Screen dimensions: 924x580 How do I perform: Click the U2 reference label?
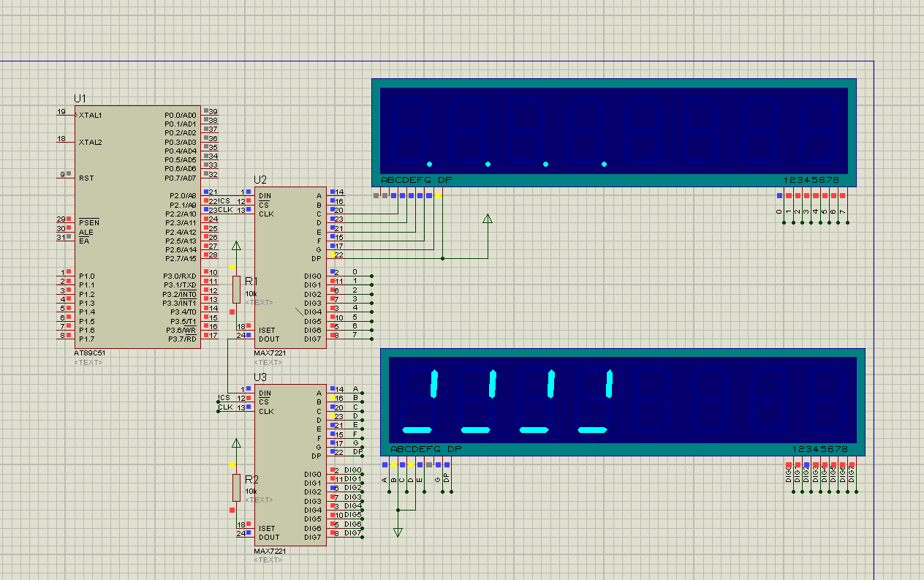(260, 180)
